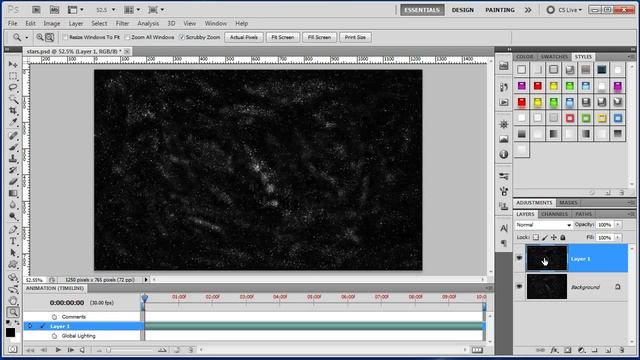Switch to the Masks tab
The height and width of the screenshot is (360, 640).
pyautogui.click(x=568, y=202)
